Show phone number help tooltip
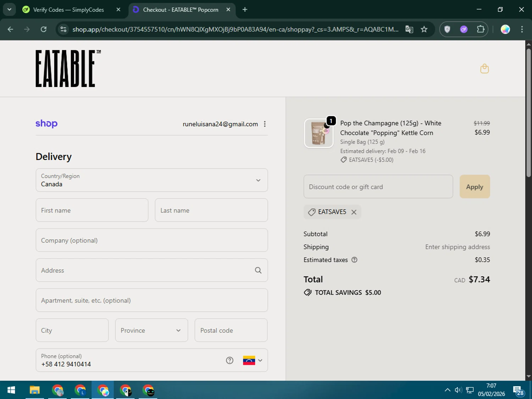This screenshot has height=399, width=532. click(229, 360)
